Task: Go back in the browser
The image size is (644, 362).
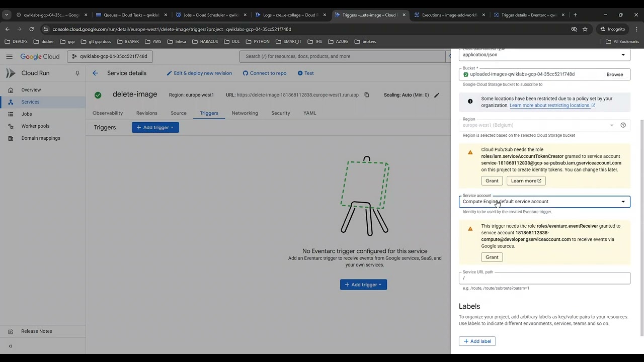Action: coord(8,29)
